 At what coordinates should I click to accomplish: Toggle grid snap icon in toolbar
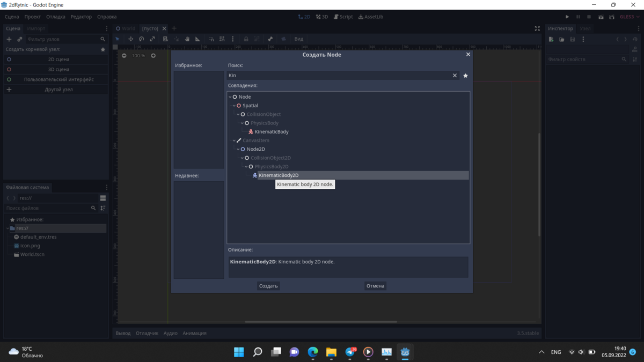coord(222,39)
